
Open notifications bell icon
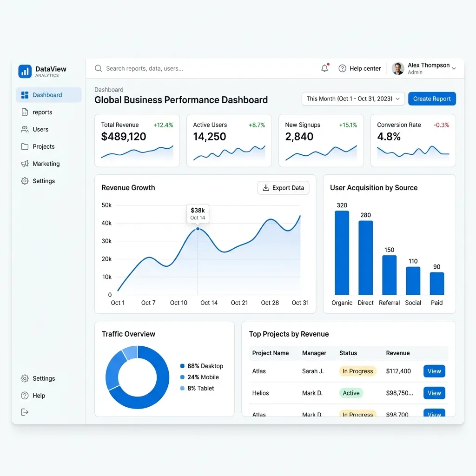coord(325,68)
